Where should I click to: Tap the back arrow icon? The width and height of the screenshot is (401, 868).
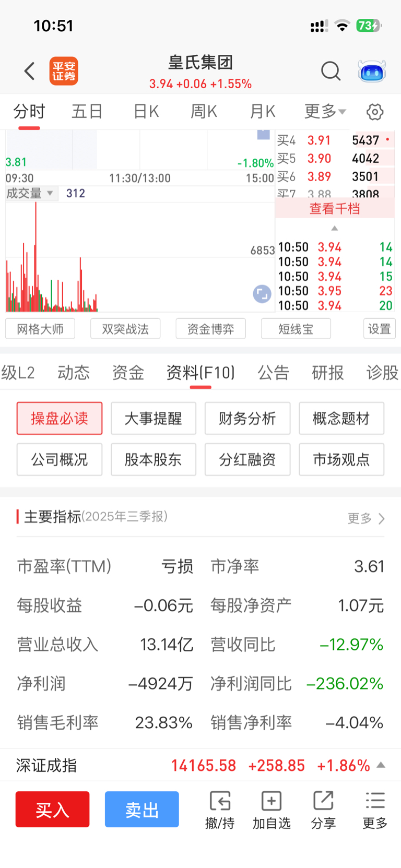[30, 71]
